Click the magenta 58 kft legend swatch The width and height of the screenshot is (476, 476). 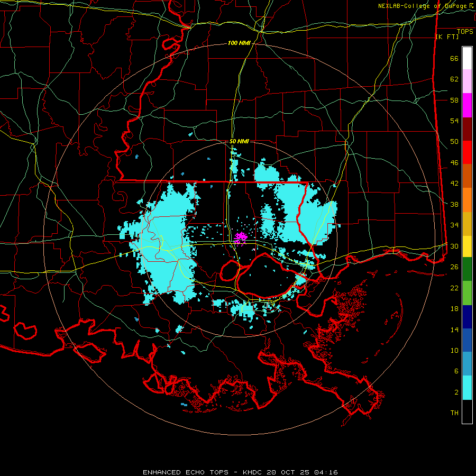467,105
